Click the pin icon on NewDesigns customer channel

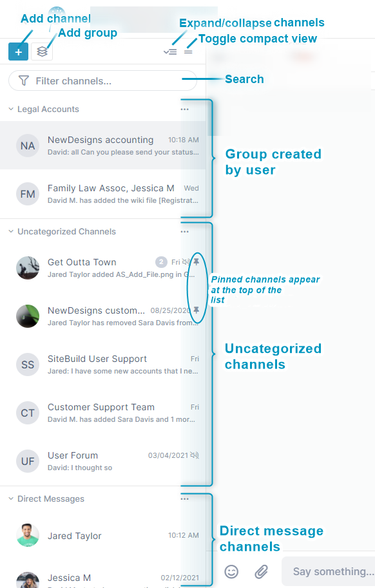tap(196, 310)
